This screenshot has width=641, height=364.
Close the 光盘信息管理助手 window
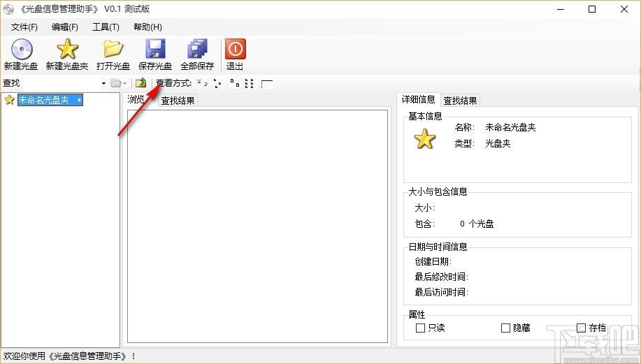coord(624,9)
